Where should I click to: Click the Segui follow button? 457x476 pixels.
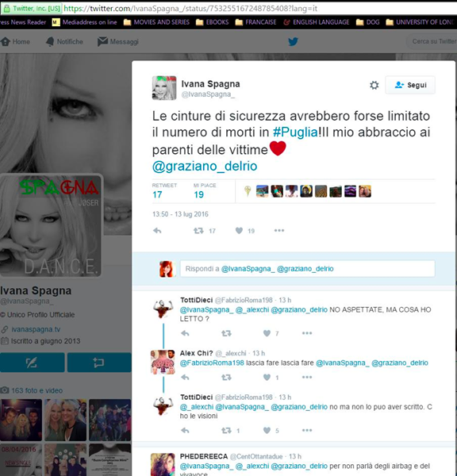410,85
